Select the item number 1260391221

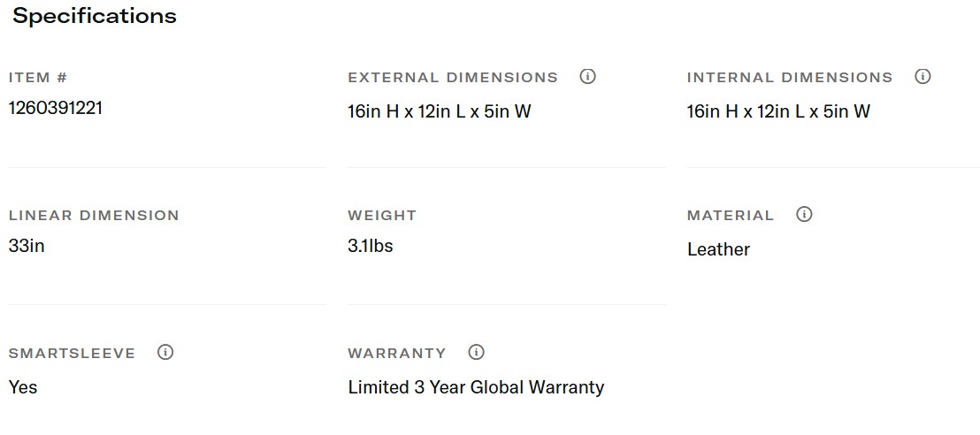pos(56,108)
